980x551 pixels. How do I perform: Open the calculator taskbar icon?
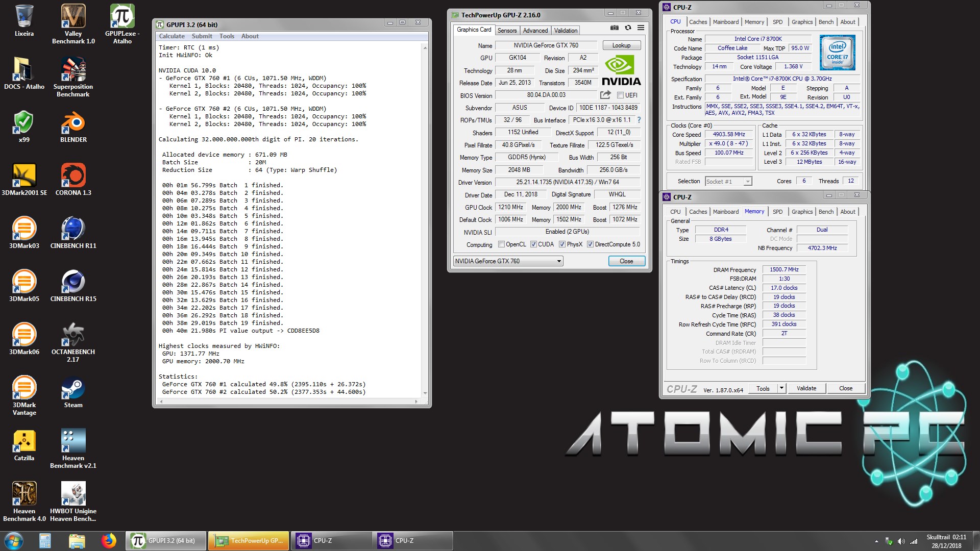[x=45, y=541]
